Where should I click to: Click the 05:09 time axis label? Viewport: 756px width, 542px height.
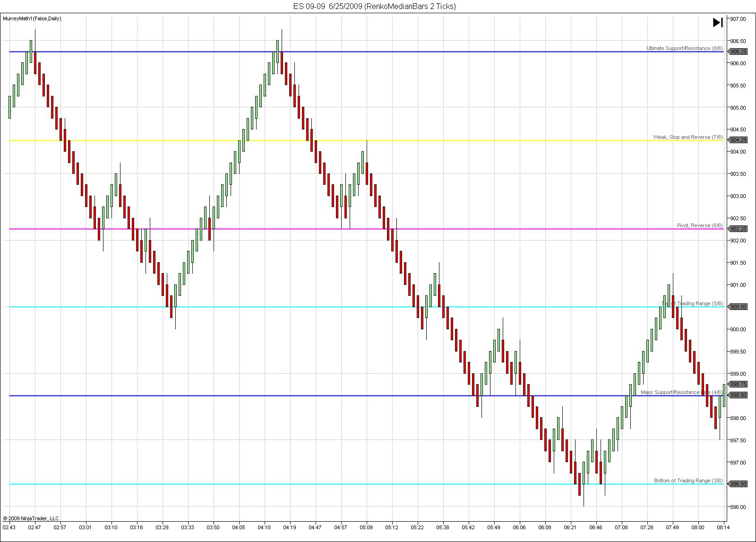tap(366, 527)
